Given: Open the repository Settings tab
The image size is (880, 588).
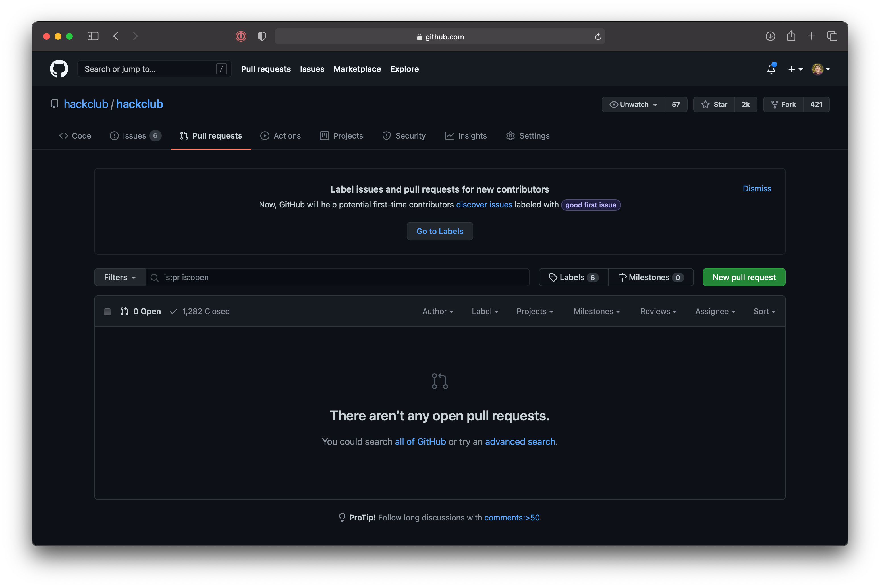Looking at the screenshot, I should tap(528, 136).
